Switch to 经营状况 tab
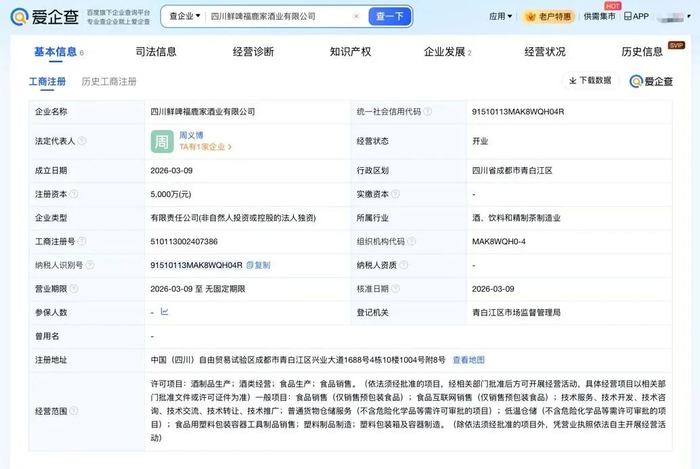 pyautogui.click(x=545, y=52)
